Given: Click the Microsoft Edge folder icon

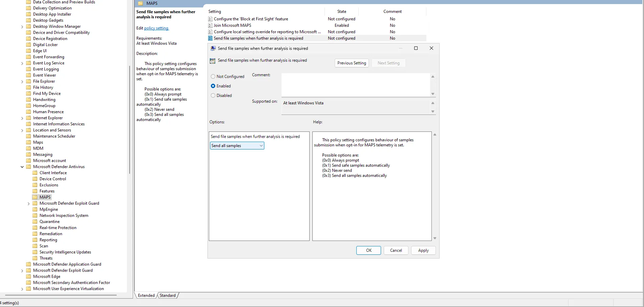Looking at the screenshot, I should tap(28, 277).
